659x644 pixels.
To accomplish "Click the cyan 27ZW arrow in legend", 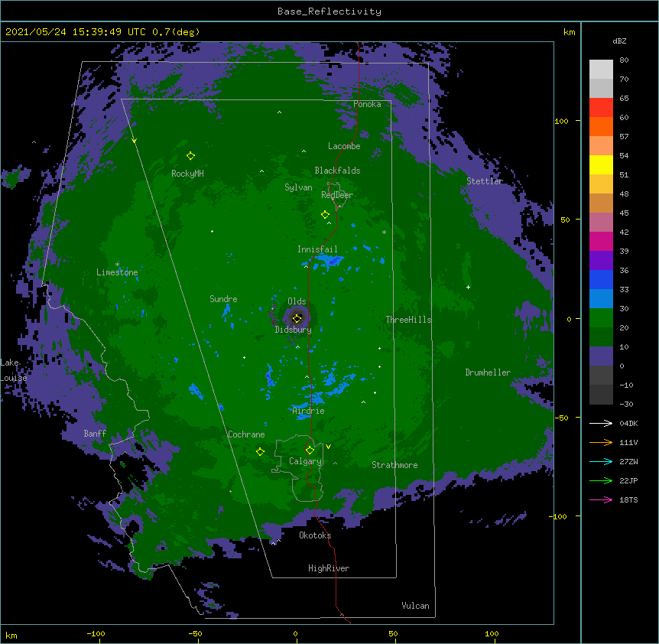I will pos(601,461).
